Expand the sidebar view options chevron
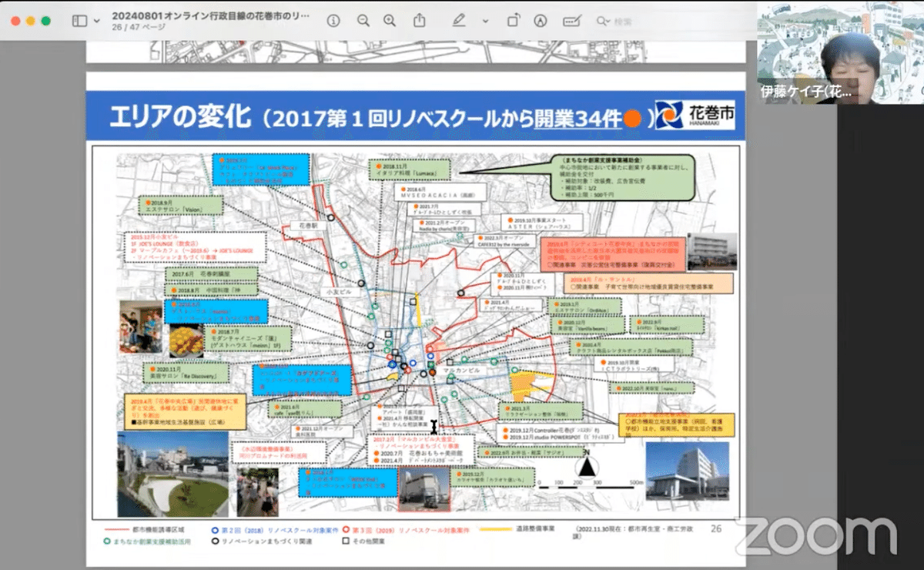Viewport: 924px width, 570px height. 96,21
